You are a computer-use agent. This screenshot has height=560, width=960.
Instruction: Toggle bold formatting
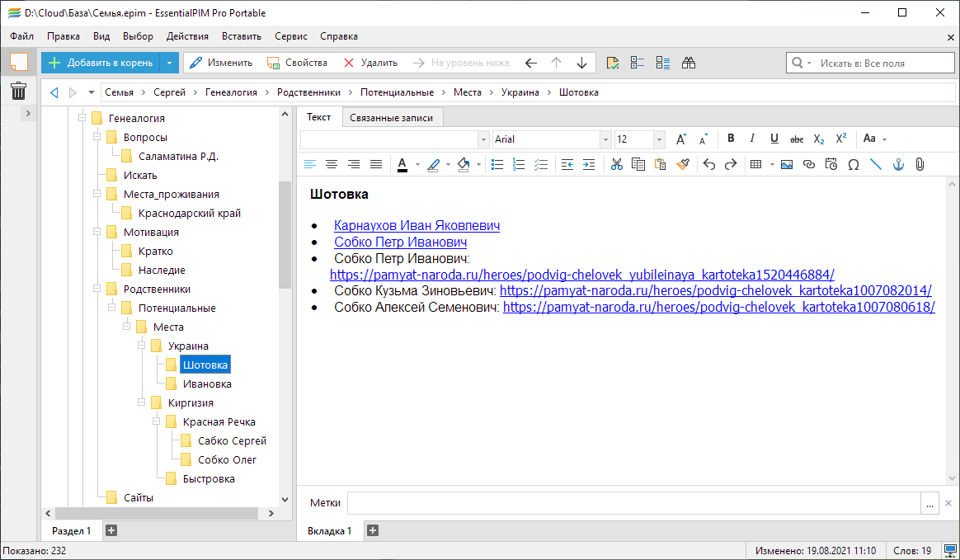[731, 139]
